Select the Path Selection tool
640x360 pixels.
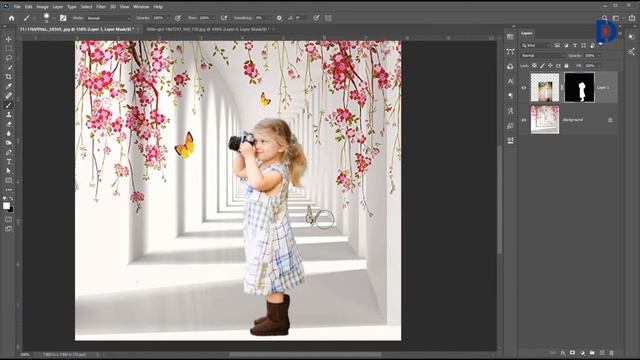[x=9, y=171]
